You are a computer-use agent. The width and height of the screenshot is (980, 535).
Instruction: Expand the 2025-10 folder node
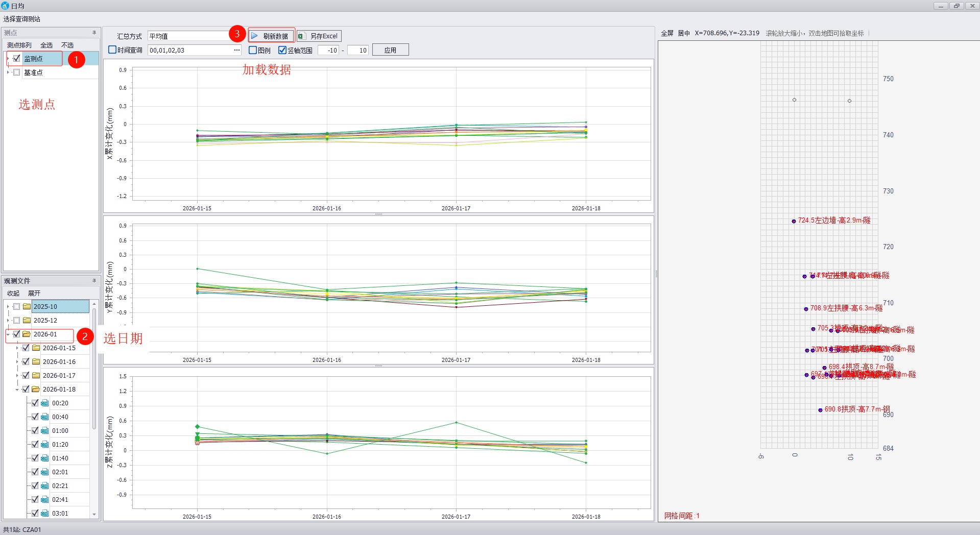click(8, 307)
